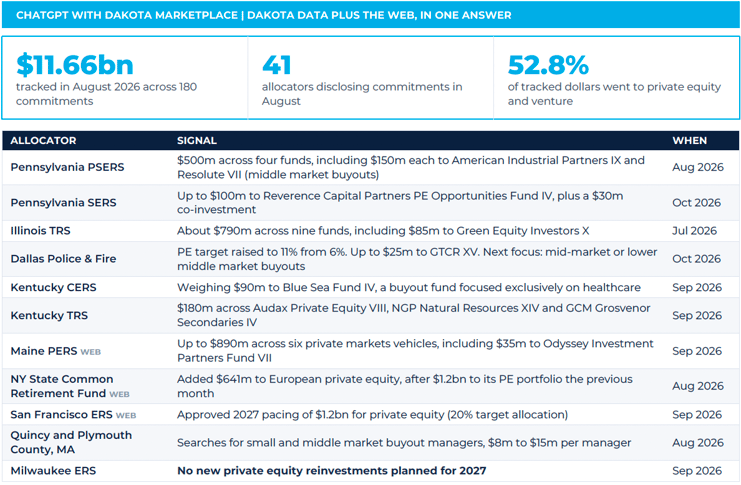
Task: Click Sep 2026 date in Kentucky CERS row
Action: tap(697, 287)
